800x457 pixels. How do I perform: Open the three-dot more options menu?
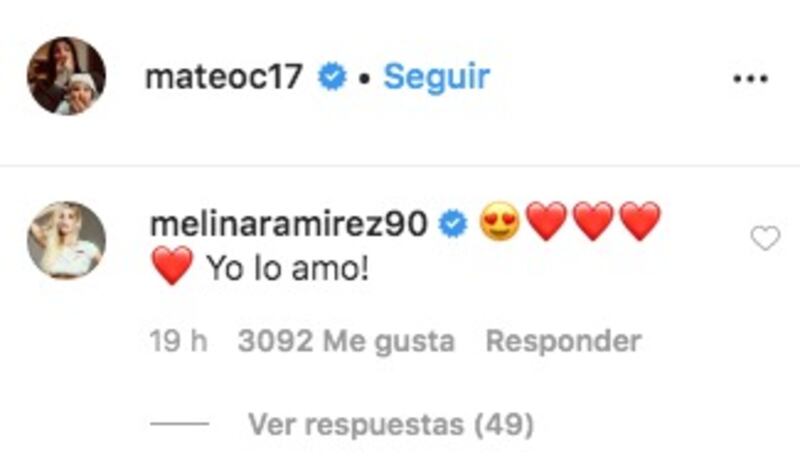coord(751,79)
